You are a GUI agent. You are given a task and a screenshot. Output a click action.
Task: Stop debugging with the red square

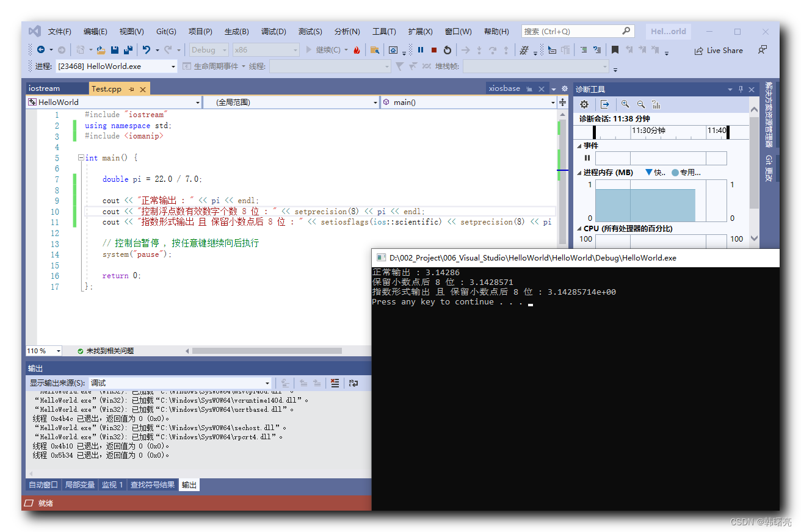(434, 50)
